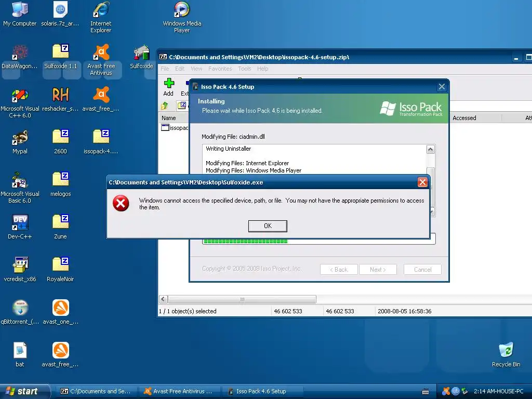Launch Mypal browser desktop shortcut

(20, 142)
